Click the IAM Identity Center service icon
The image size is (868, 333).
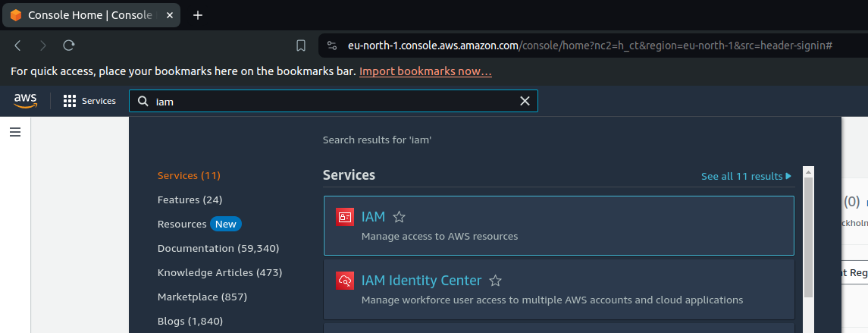pos(345,281)
